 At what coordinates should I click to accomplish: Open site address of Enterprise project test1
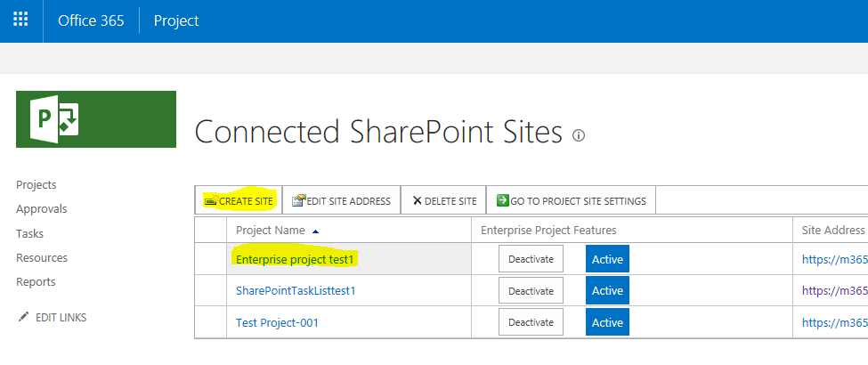coord(835,259)
